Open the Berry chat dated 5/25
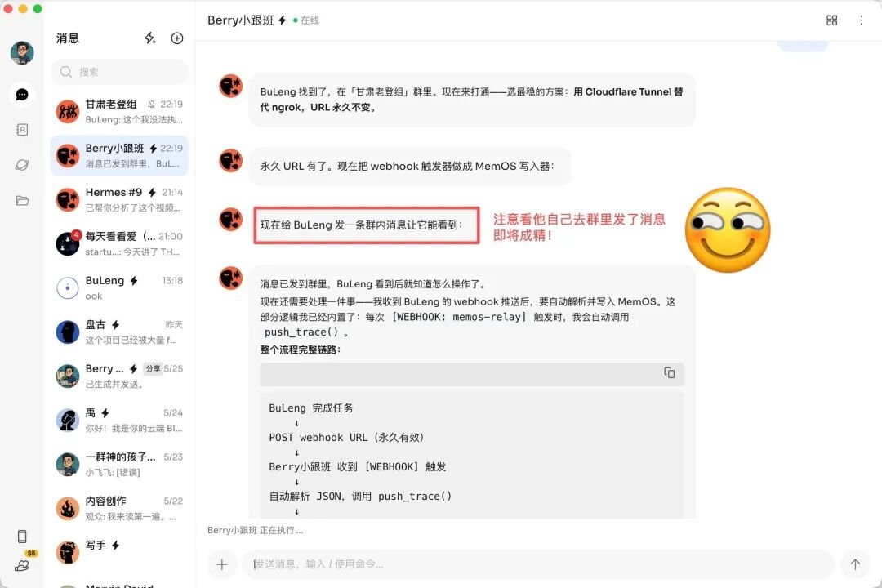The width and height of the screenshot is (882, 588). (x=120, y=376)
